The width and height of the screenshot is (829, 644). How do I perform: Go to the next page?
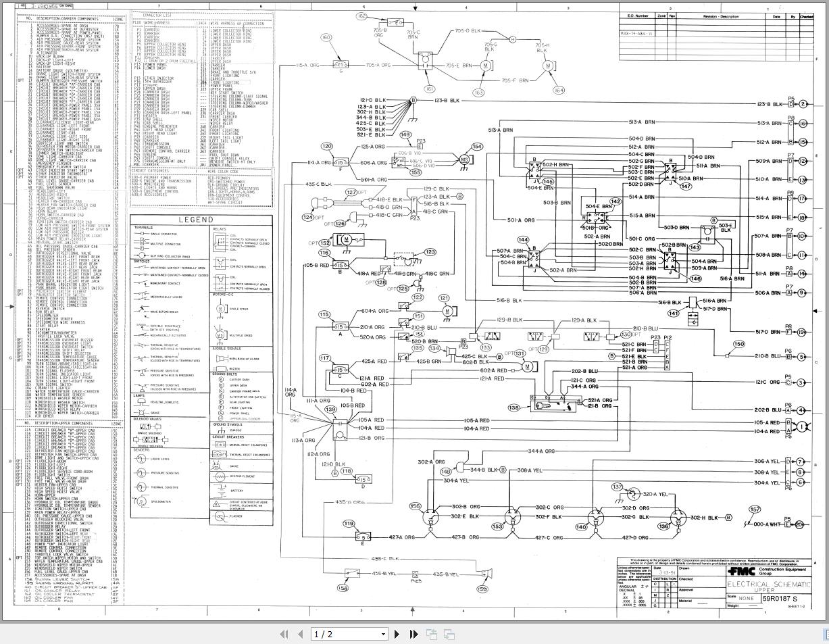click(x=397, y=635)
